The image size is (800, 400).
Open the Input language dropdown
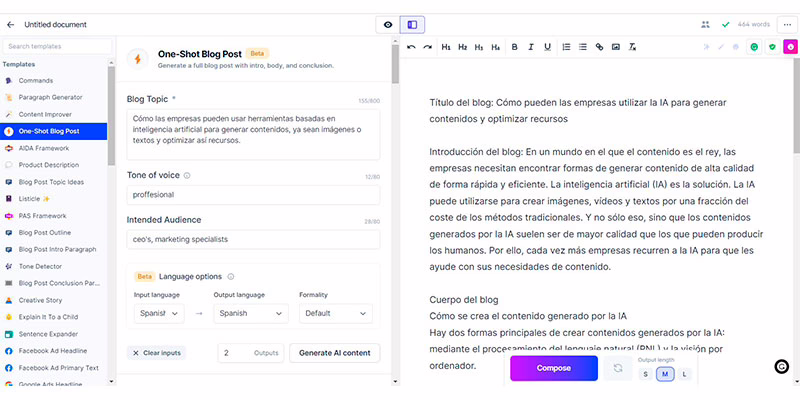tap(159, 313)
